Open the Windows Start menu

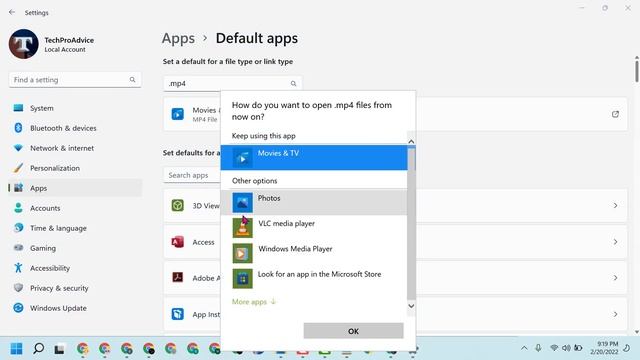click(x=16, y=349)
